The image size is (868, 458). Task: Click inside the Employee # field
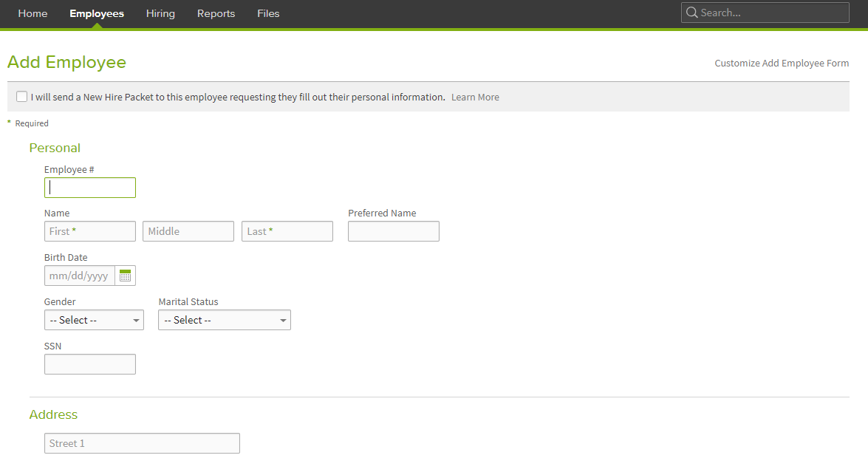coord(89,187)
